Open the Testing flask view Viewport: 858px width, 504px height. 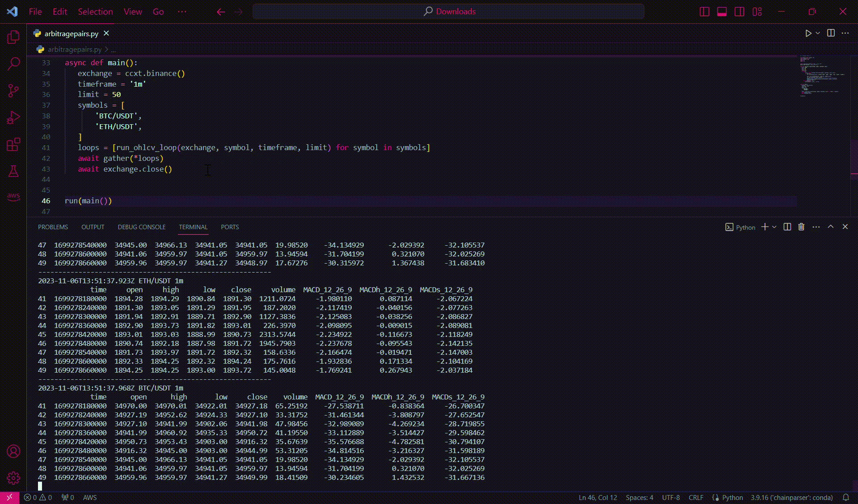(13, 171)
